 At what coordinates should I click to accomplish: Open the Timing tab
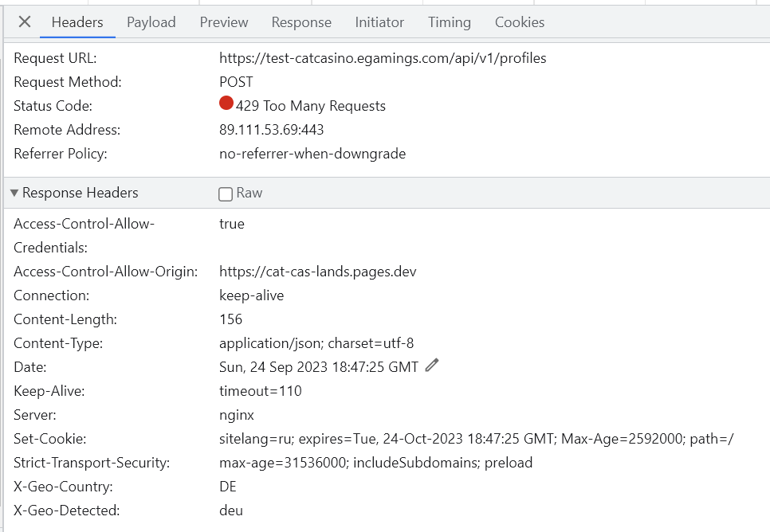click(x=449, y=22)
